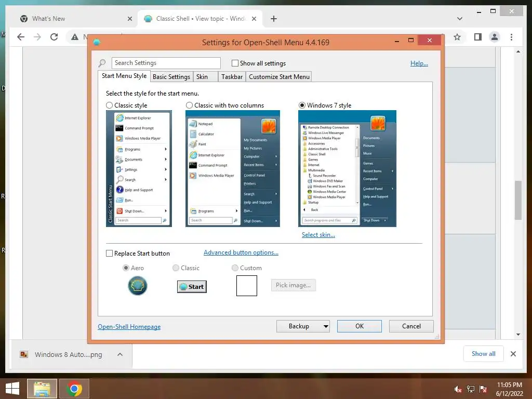Open the Skin tab
This screenshot has height=399, width=532.
point(205,77)
